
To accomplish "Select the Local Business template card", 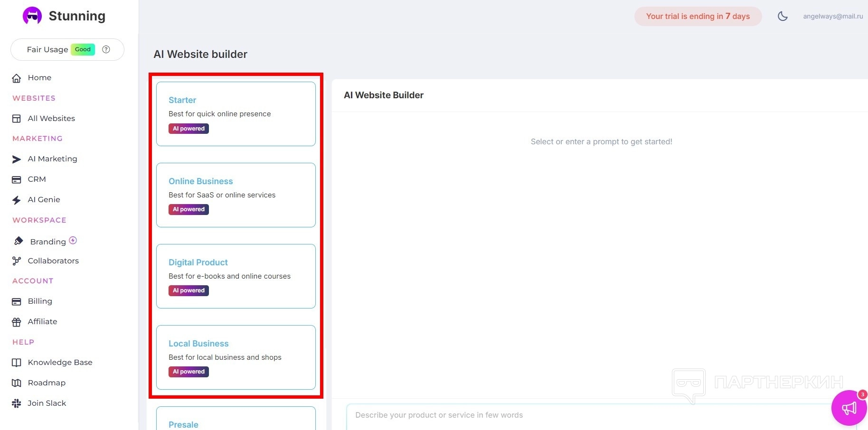I will tap(236, 357).
